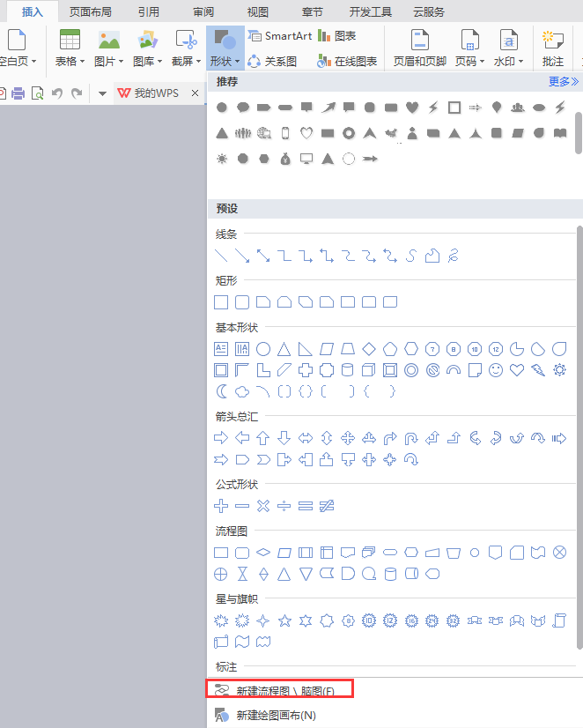Select the moon shape in 基本形状
This screenshot has height=728, width=583.
click(x=221, y=391)
